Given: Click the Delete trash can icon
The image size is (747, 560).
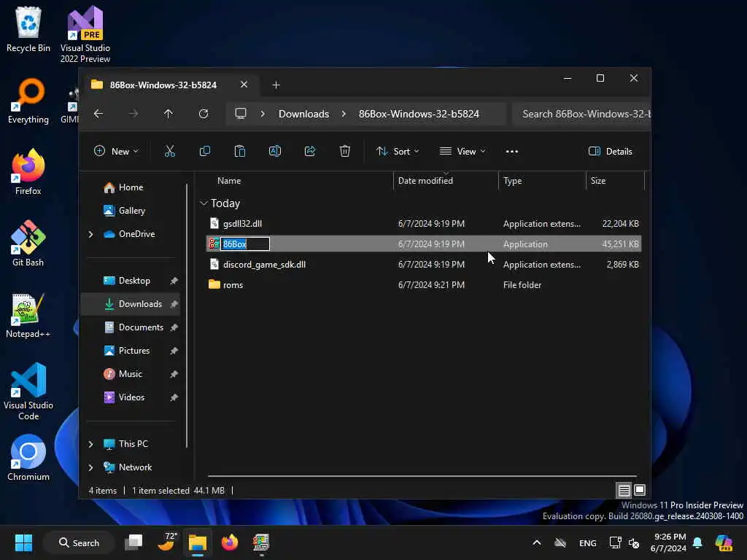Looking at the screenshot, I should 345,152.
